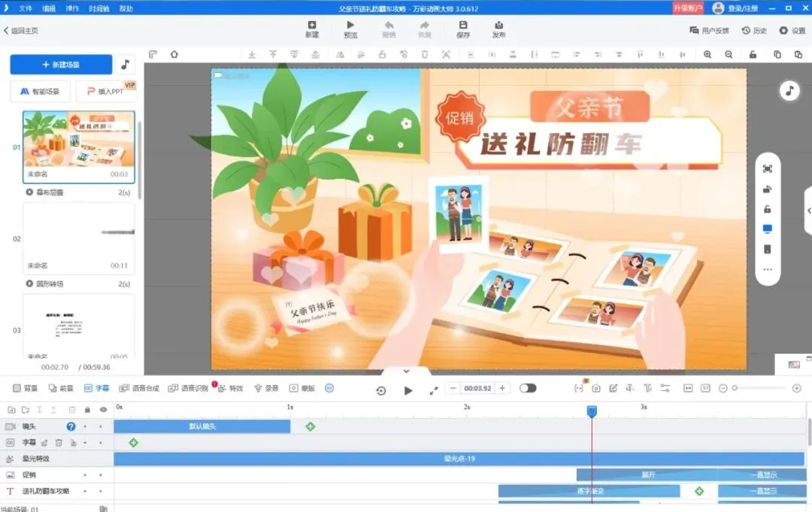Image resolution: width=812 pixels, height=512 pixels.
Task: Switch to the 前景 tab
Action: tap(61, 388)
